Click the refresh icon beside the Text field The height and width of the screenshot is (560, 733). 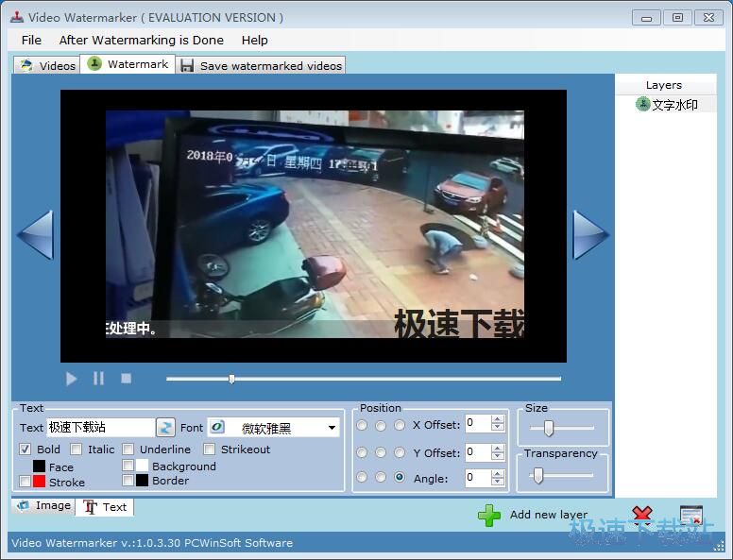(x=165, y=427)
